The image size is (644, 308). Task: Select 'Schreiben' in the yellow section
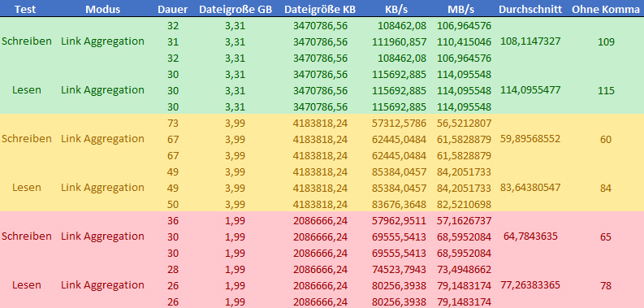tap(27, 139)
